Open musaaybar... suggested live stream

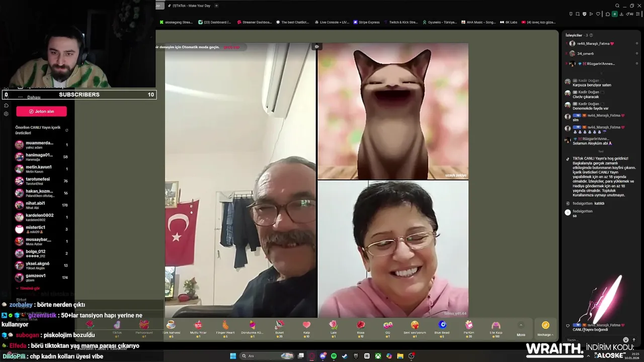point(41,241)
